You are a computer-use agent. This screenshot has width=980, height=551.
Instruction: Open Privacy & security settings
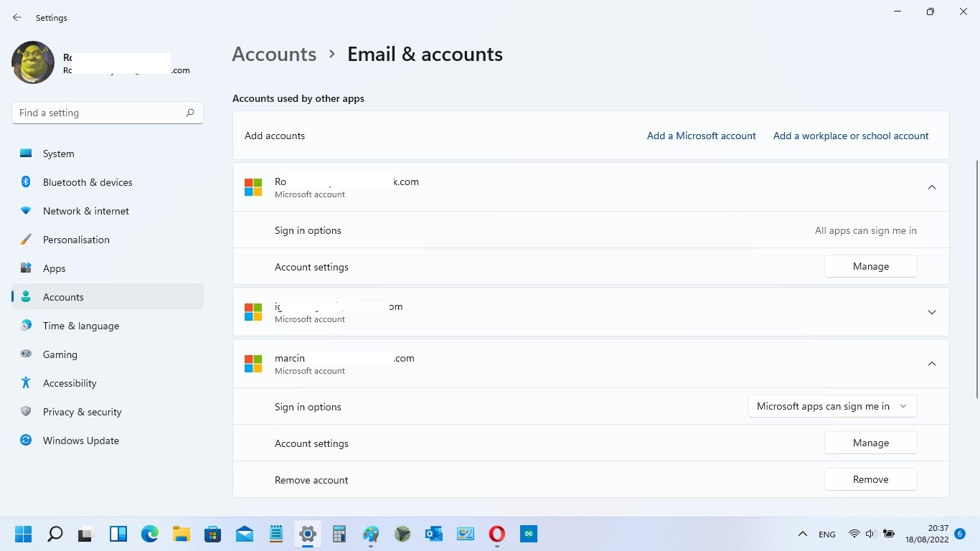coord(108,412)
